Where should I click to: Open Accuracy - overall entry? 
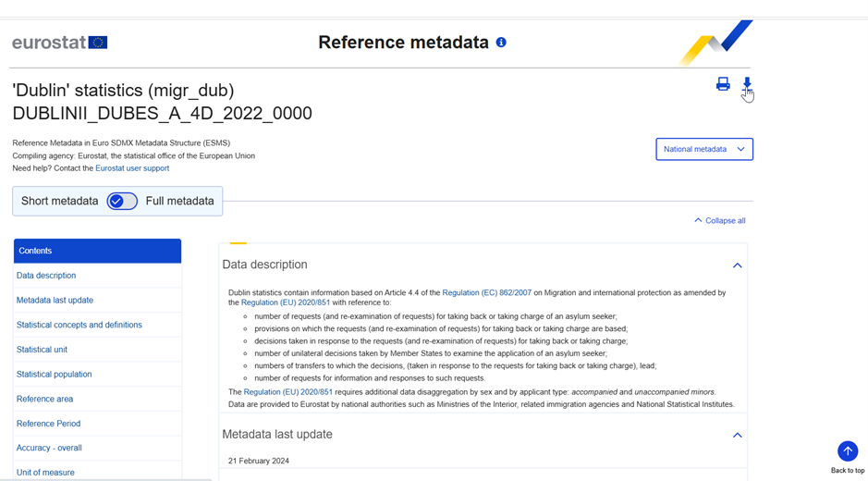point(49,448)
